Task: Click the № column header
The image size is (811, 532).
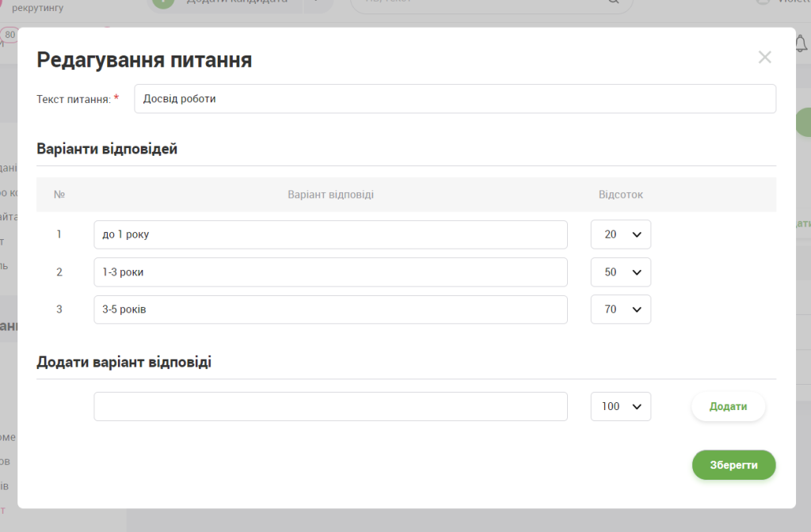Action: click(59, 195)
